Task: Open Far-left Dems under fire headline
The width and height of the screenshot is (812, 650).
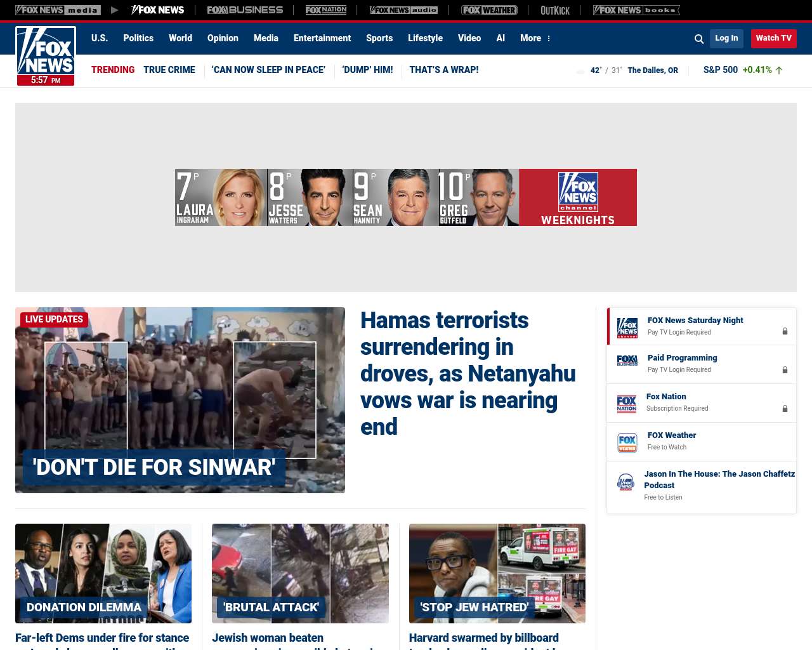Action: pyautogui.click(x=102, y=640)
